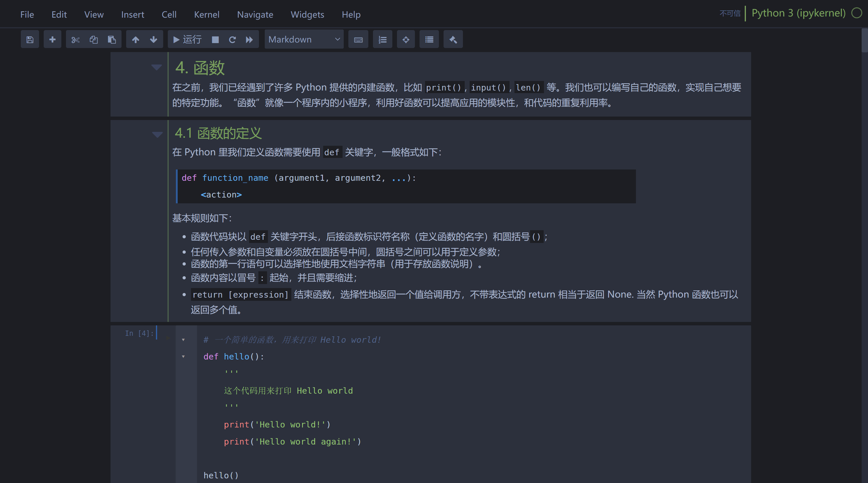868x483 pixels.
Task: Move selected cell up arrow
Action: [x=135, y=40]
